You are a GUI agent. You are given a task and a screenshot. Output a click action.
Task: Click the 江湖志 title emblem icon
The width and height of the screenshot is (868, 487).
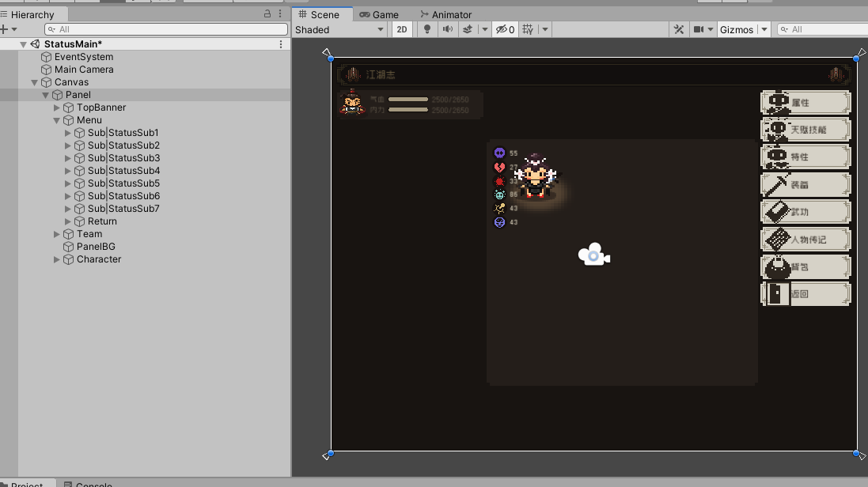(x=353, y=74)
